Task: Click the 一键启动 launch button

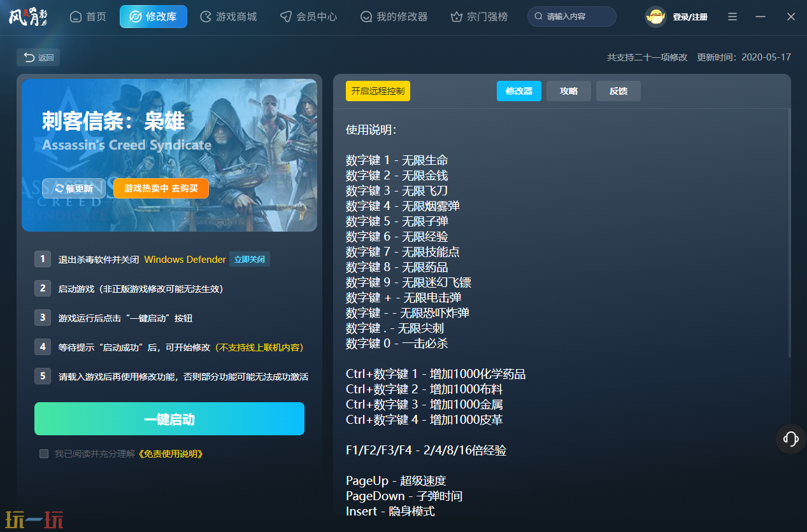Action: [169, 419]
